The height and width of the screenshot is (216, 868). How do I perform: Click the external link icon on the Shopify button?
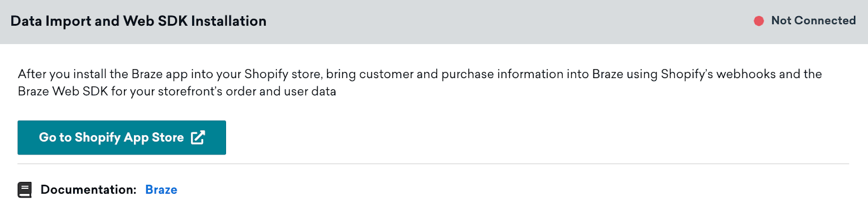[x=198, y=137]
